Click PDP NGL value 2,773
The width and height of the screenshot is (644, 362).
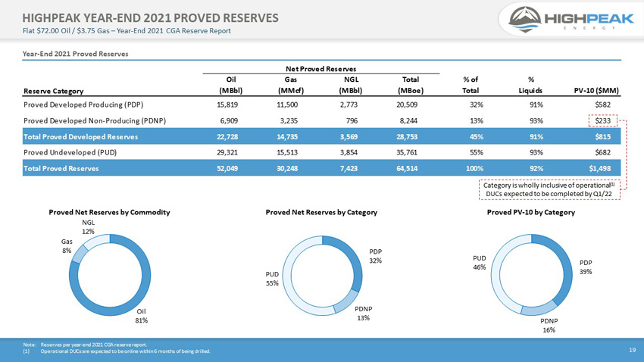pyautogui.click(x=349, y=105)
